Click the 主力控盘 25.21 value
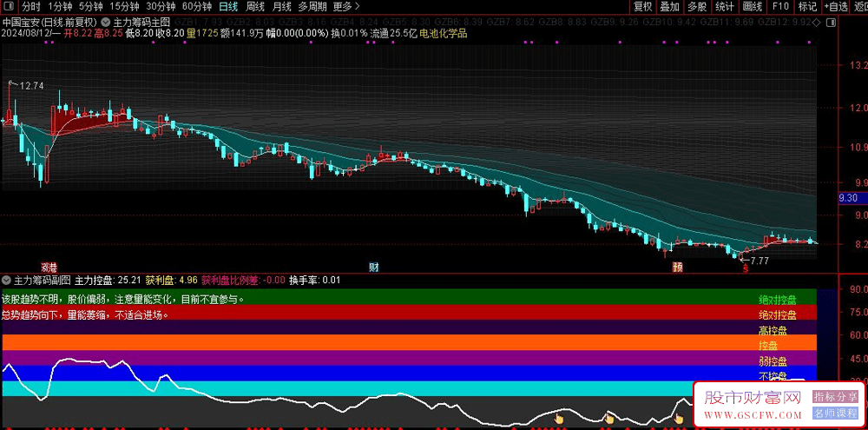 (108, 280)
